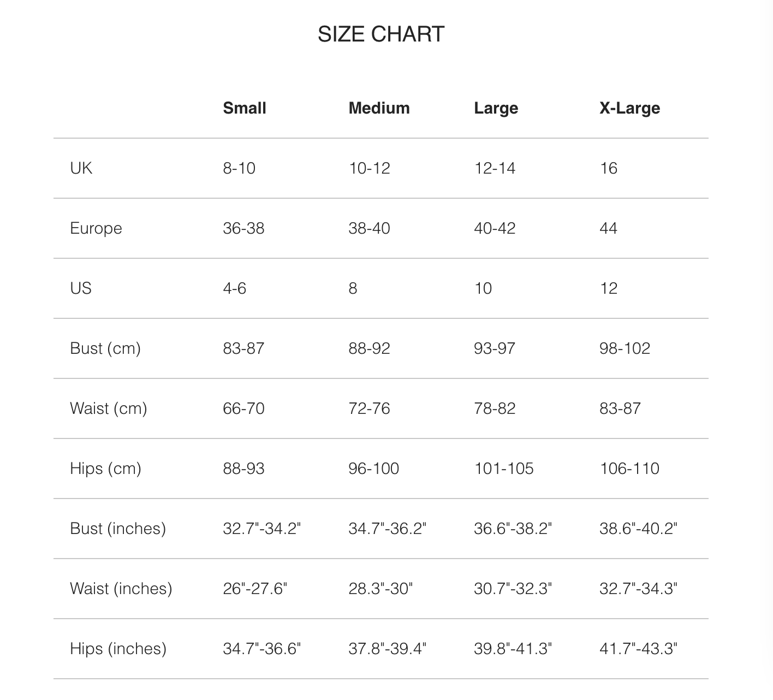Image resolution: width=773 pixels, height=700 pixels.
Task: Click the Europe row label
Action: click(x=96, y=228)
